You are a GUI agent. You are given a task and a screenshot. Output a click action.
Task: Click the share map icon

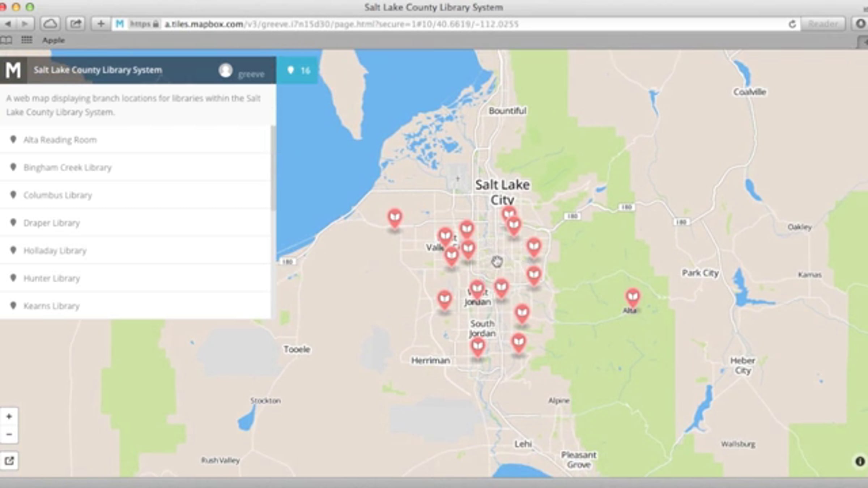[9, 461]
